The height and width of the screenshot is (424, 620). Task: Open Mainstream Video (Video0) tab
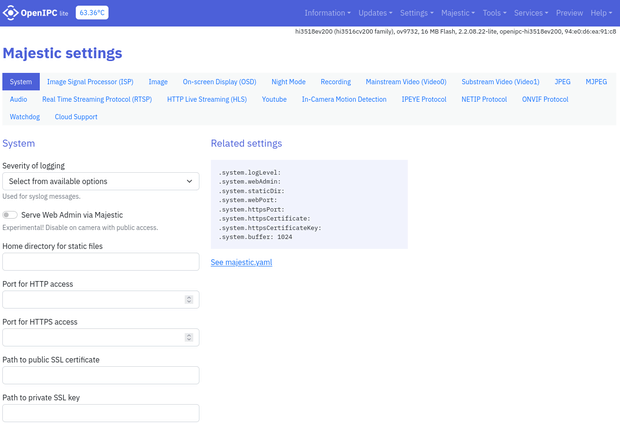click(x=406, y=82)
